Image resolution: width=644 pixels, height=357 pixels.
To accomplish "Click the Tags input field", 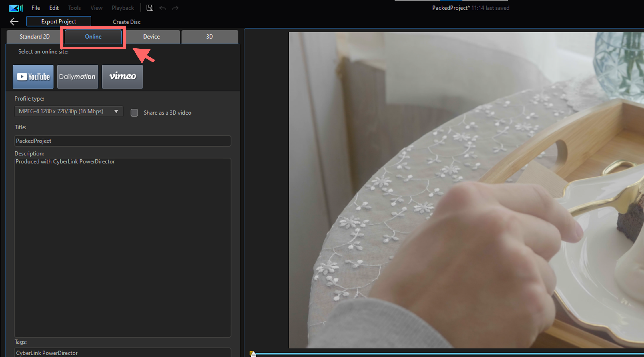I will tap(123, 353).
